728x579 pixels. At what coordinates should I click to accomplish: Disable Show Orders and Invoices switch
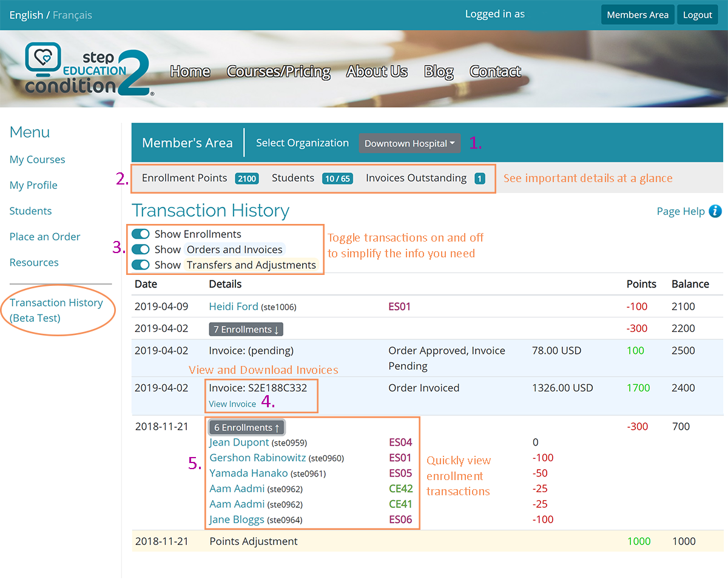(141, 249)
